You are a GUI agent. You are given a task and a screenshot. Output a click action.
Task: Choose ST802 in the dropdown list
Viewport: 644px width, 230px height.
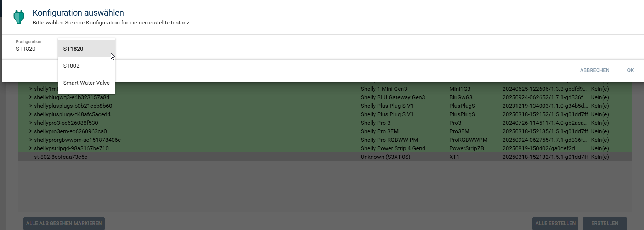coord(71,66)
